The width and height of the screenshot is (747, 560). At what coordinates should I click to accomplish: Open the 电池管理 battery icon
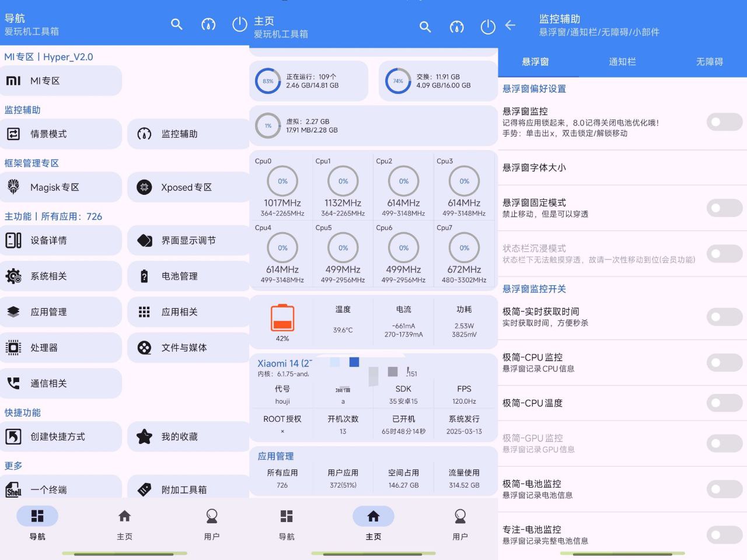[144, 276]
